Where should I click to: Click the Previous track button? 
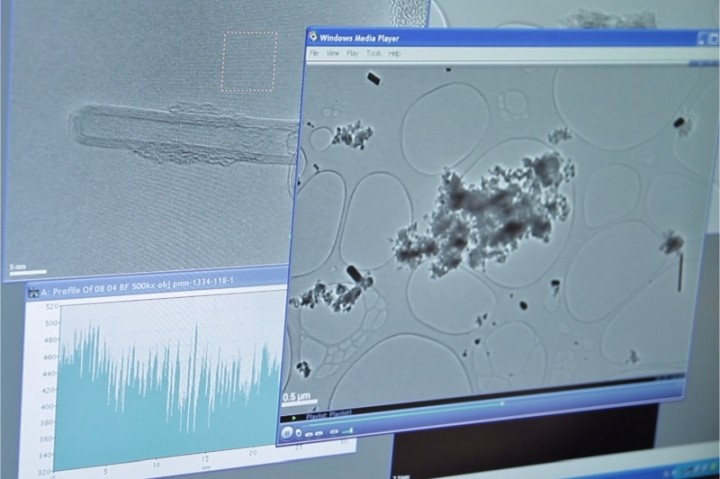(311, 433)
